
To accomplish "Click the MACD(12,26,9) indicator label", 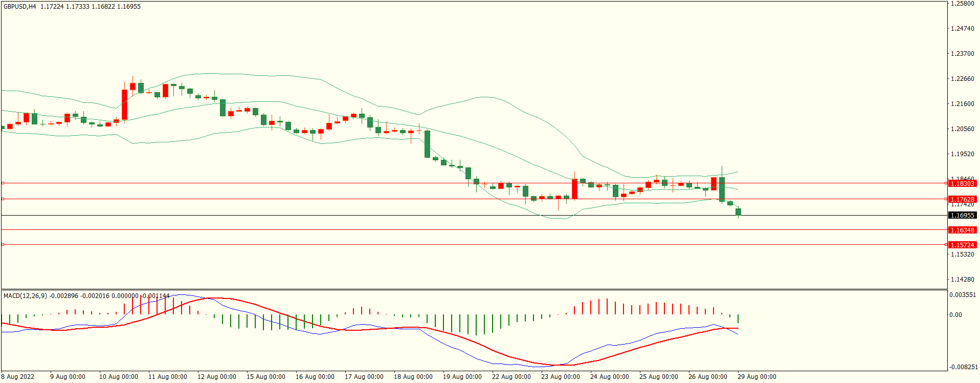I will (25, 296).
